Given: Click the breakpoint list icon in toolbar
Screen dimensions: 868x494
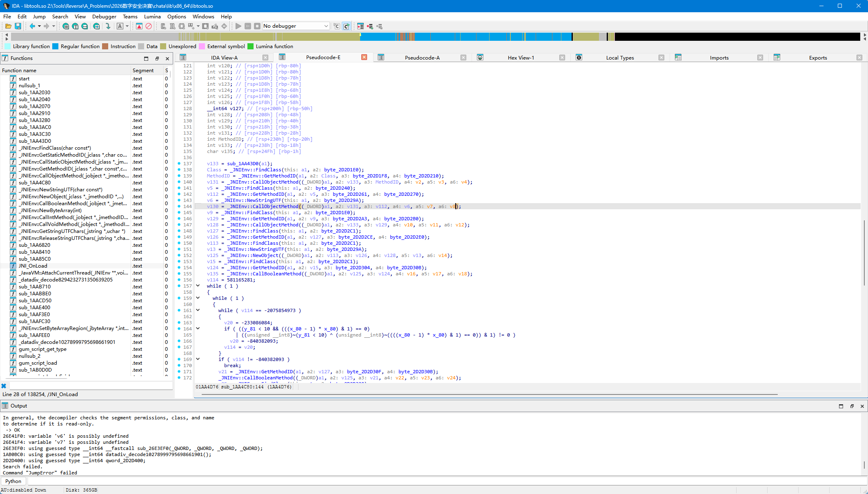Looking at the screenshot, I should click(361, 26).
